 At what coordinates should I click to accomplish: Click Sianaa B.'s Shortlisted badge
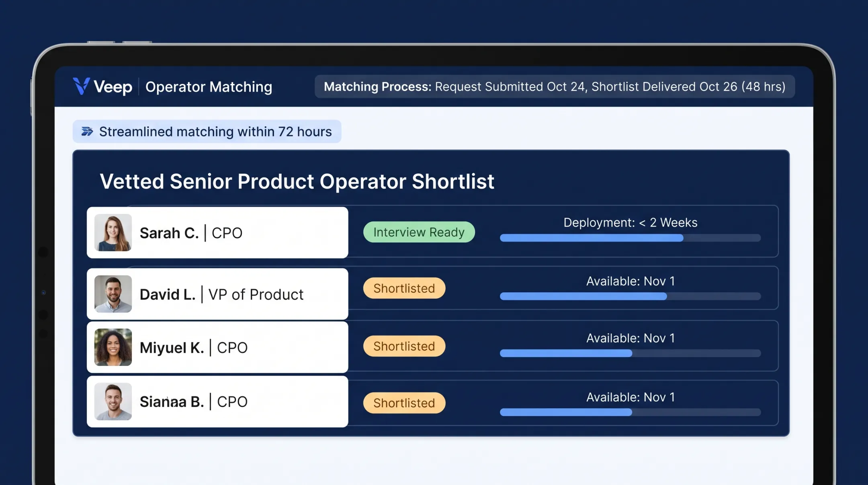click(x=404, y=403)
